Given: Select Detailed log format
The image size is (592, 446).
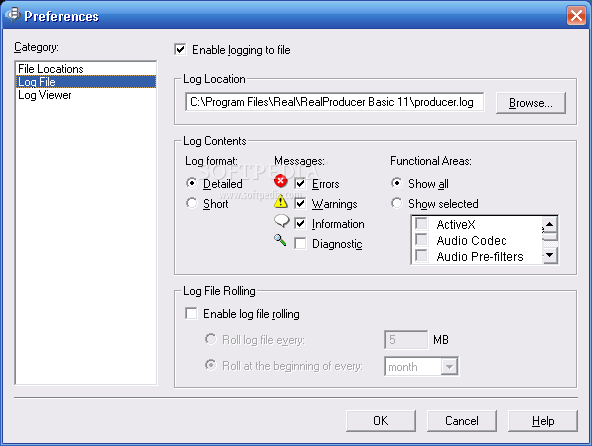Looking at the screenshot, I should click(x=192, y=183).
